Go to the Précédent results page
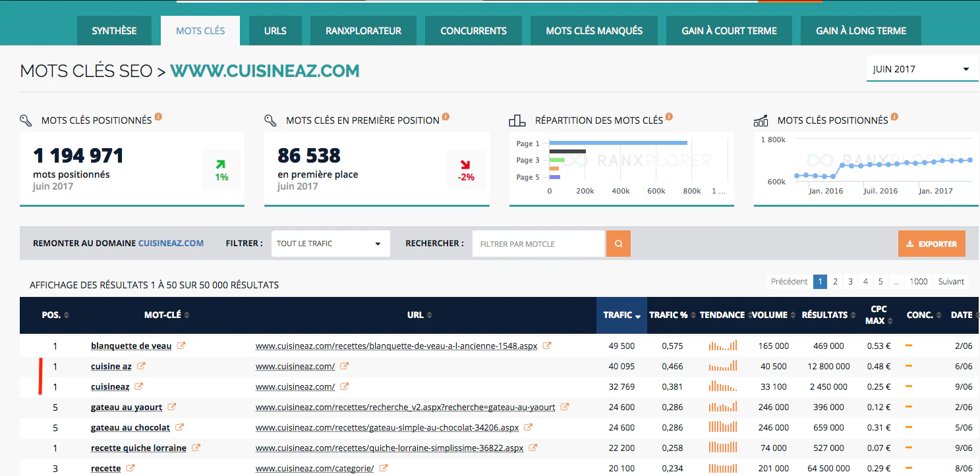This screenshot has width=980, height=476. pyautogui.click(x=789, y=282)
